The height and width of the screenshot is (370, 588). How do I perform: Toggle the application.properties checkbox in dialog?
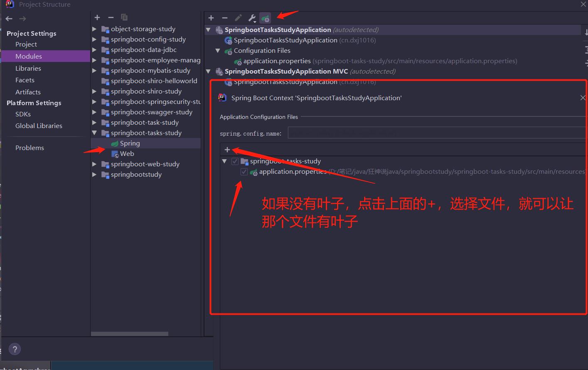tap(244, 172)
